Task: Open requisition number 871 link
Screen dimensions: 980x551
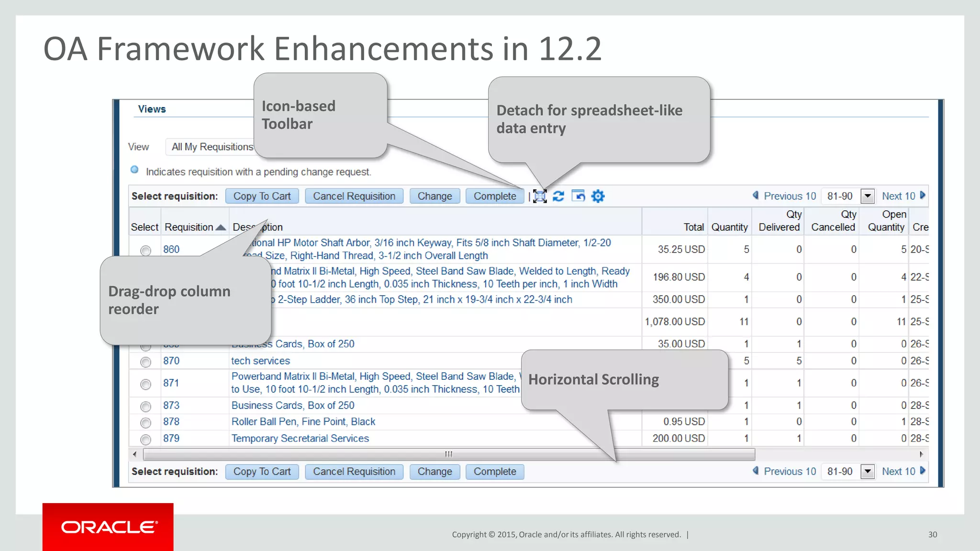Action: [x=171, y=383]
